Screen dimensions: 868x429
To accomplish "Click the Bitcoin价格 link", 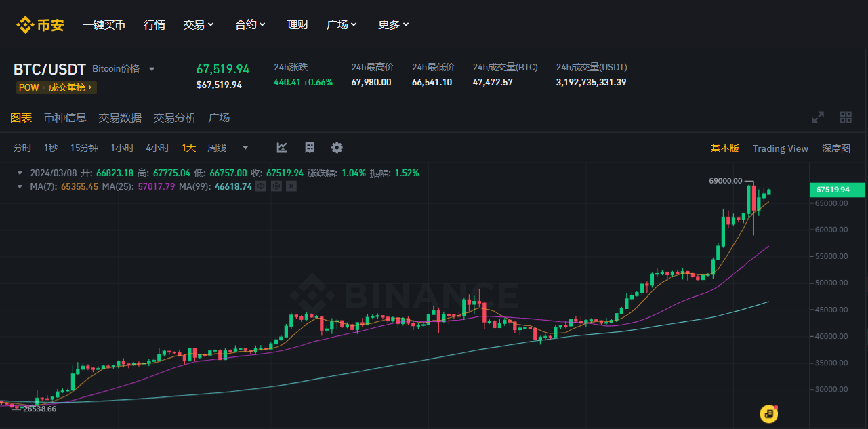I will tap(116, 68).
